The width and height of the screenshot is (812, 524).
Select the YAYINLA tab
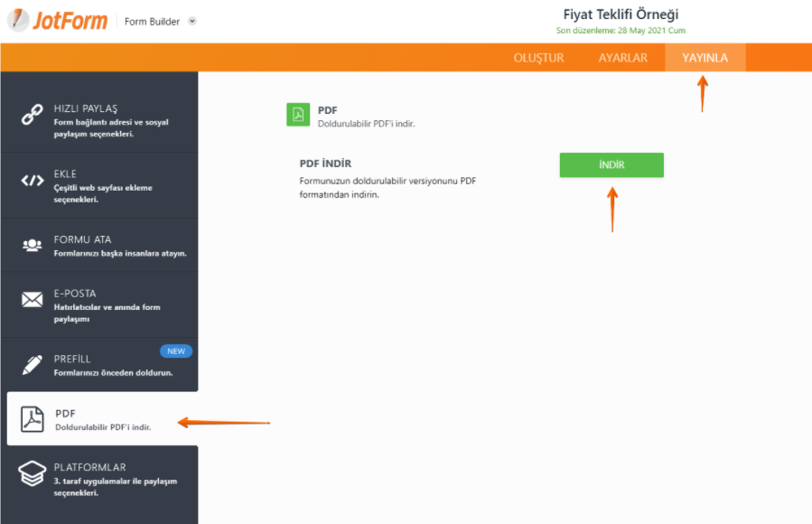705,58
